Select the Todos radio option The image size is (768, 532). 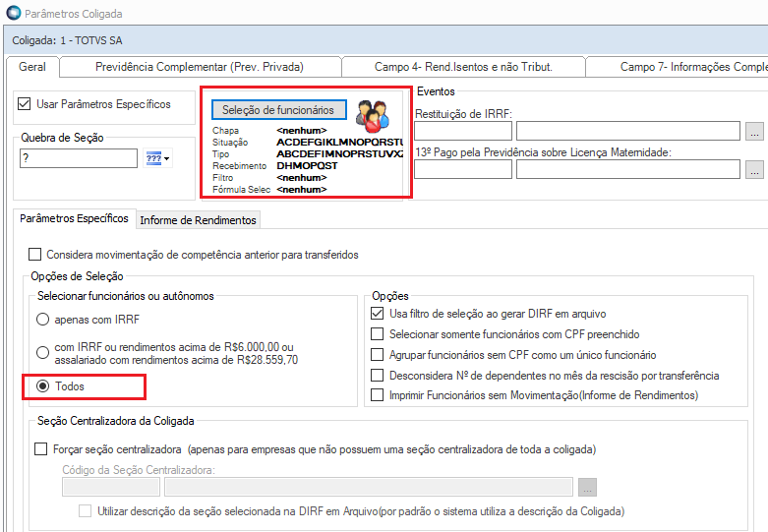click(x=42, y=386)
